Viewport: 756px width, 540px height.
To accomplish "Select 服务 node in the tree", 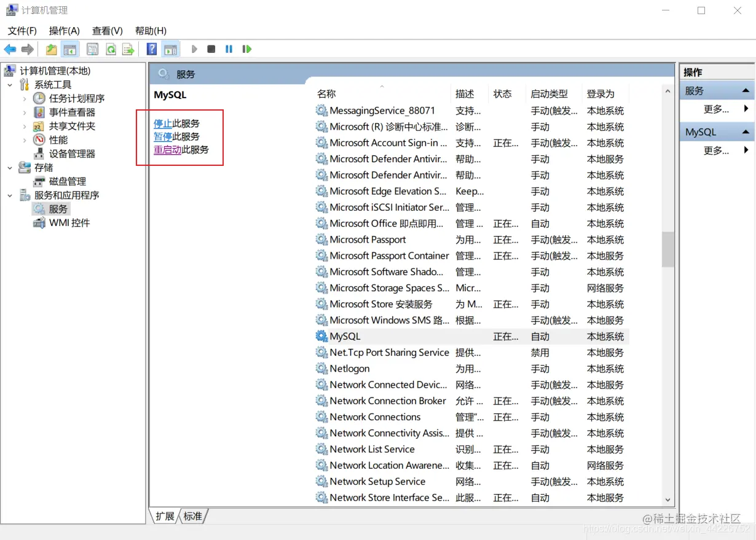I will click(58, 209).
